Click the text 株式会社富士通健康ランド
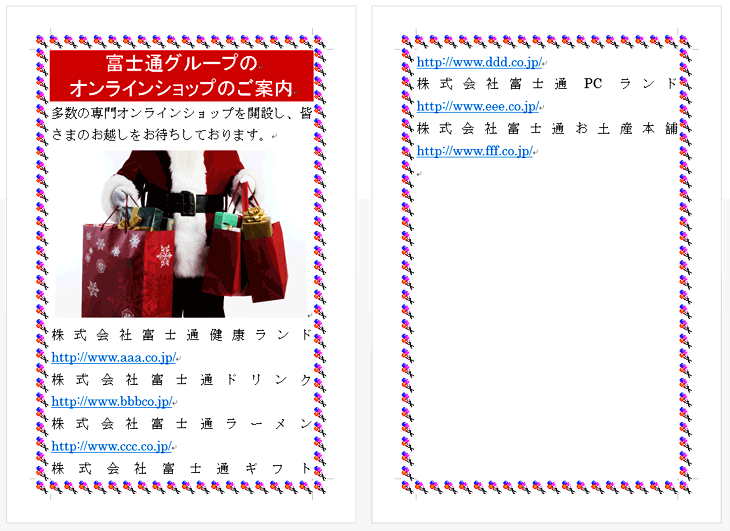 coord(181,335)
